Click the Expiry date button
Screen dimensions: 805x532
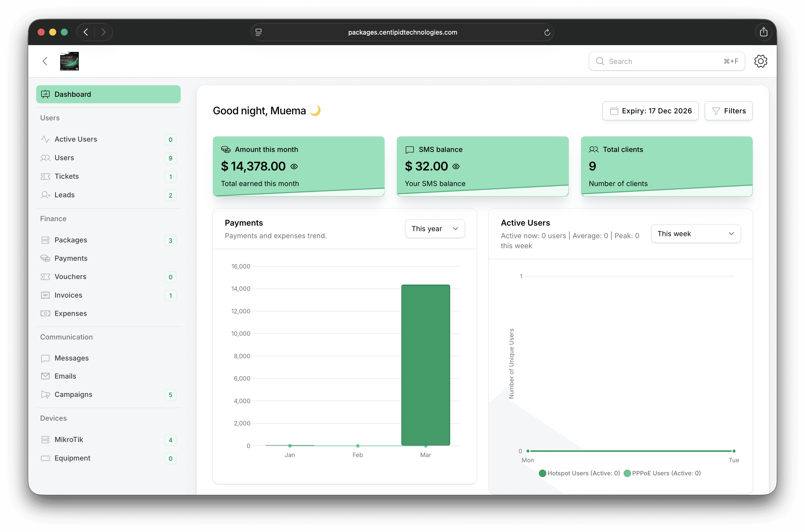tap(650, 111)
